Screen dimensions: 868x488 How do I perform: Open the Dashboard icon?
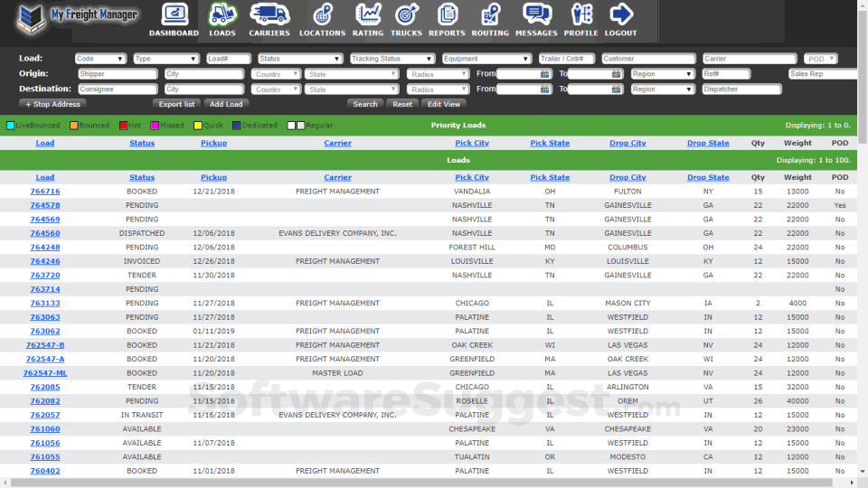[175, 14]
